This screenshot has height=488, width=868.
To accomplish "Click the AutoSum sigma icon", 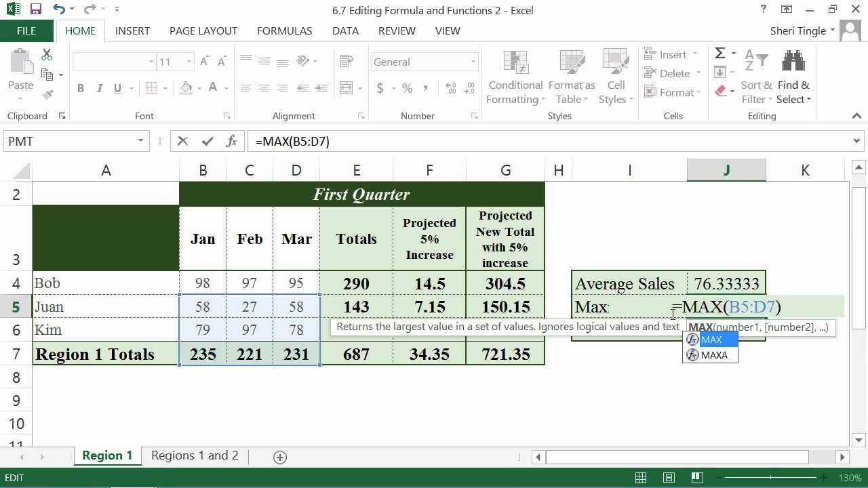I will pos(719,54).
